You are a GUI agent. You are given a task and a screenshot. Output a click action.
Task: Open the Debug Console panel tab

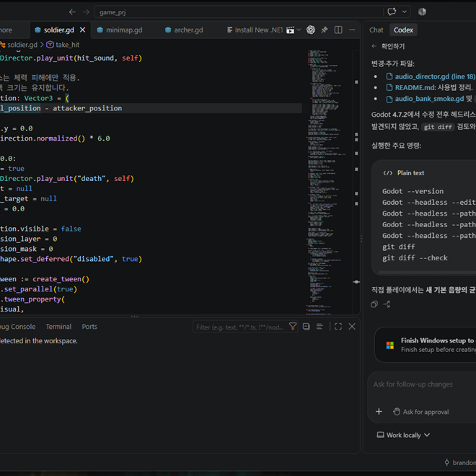click(x=17, y=327)
